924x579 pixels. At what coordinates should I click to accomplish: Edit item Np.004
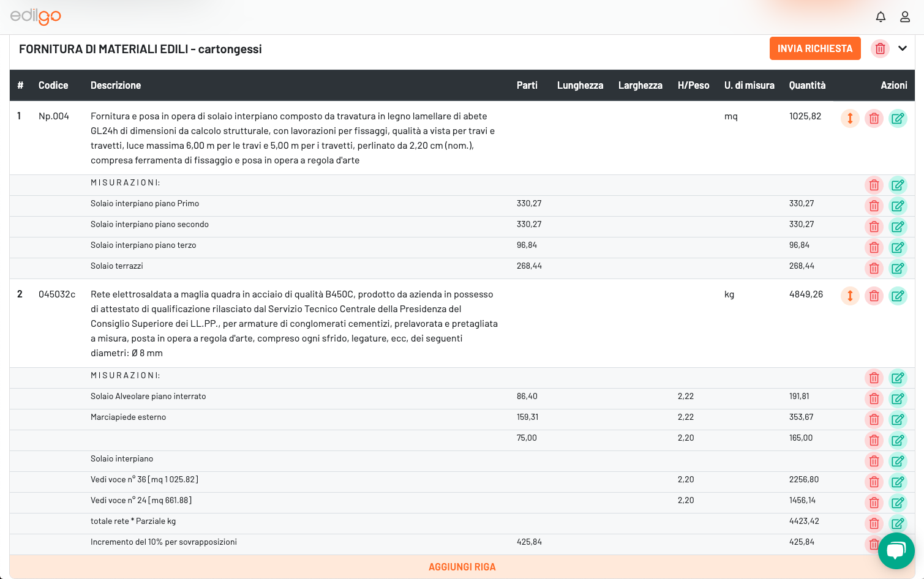point(898,118)
